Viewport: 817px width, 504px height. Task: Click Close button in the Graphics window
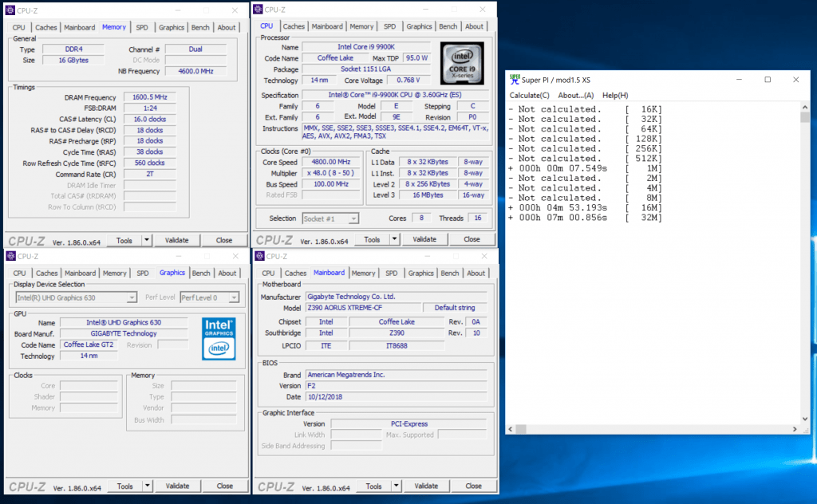click(224, 486)
